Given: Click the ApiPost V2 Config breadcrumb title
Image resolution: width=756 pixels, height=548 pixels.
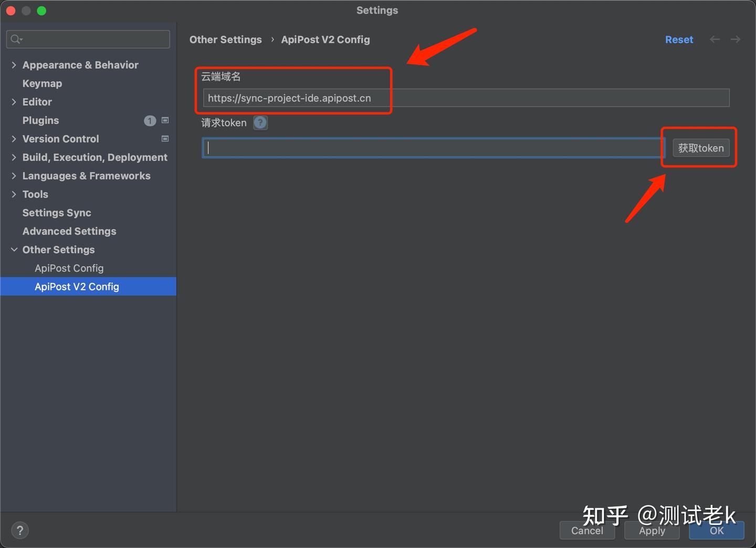Looking at the screenshot, I should (325, 39).
